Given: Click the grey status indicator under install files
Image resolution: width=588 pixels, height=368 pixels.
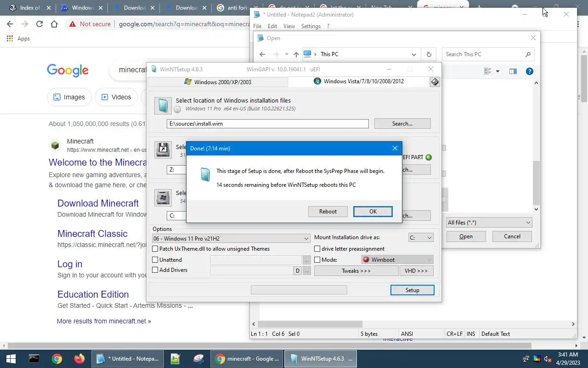Looking at the screenshot, I should pyautogui.click(x=178, y=109).
